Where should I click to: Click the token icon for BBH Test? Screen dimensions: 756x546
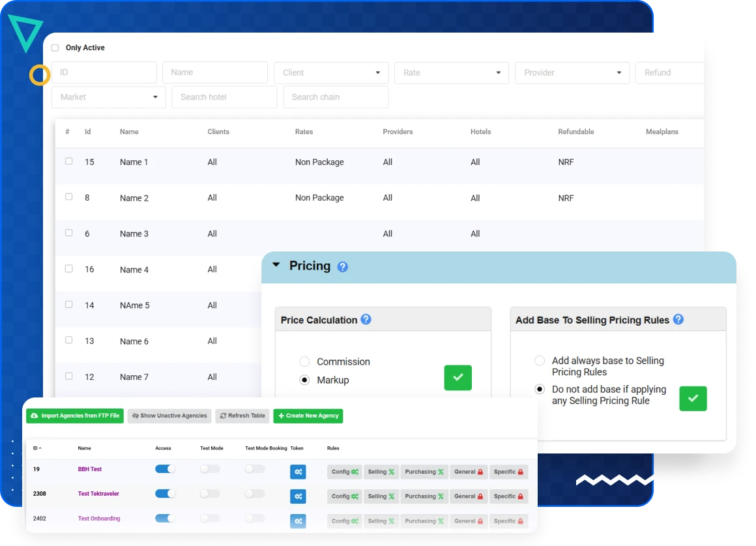tap(298, 472)
